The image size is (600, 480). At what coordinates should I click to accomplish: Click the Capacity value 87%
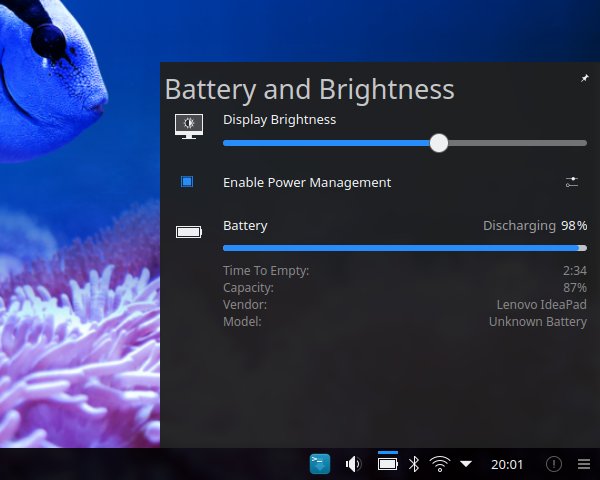[575, 288]
